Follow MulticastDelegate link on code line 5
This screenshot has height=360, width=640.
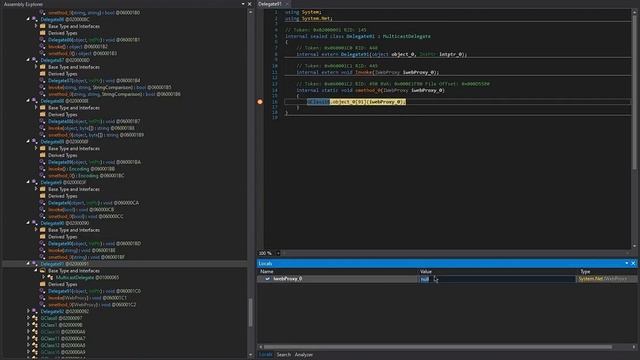tap(407, 36)
